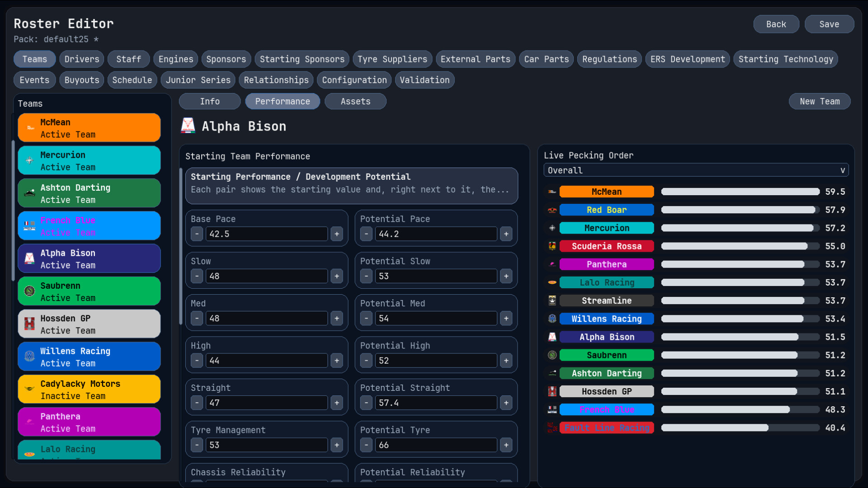Select Scuderia Rossa in pecking order
The height and width of the screenshot is (488, 868).
coord(606,246)
